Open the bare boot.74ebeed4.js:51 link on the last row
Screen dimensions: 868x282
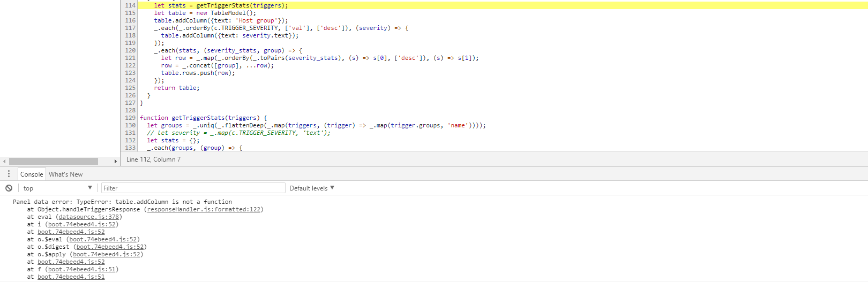(x=71, y=277)
